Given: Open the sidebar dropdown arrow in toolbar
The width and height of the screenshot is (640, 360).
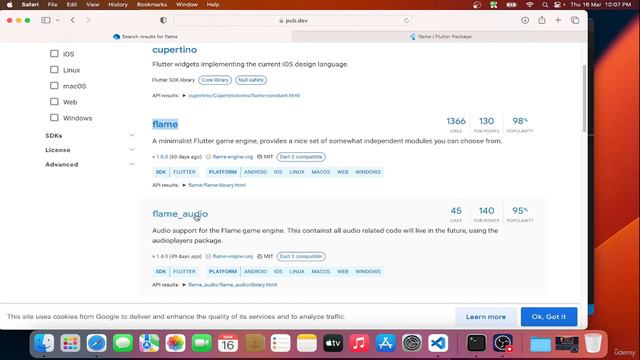Looking at the screenshot, I should coord(58,20).
